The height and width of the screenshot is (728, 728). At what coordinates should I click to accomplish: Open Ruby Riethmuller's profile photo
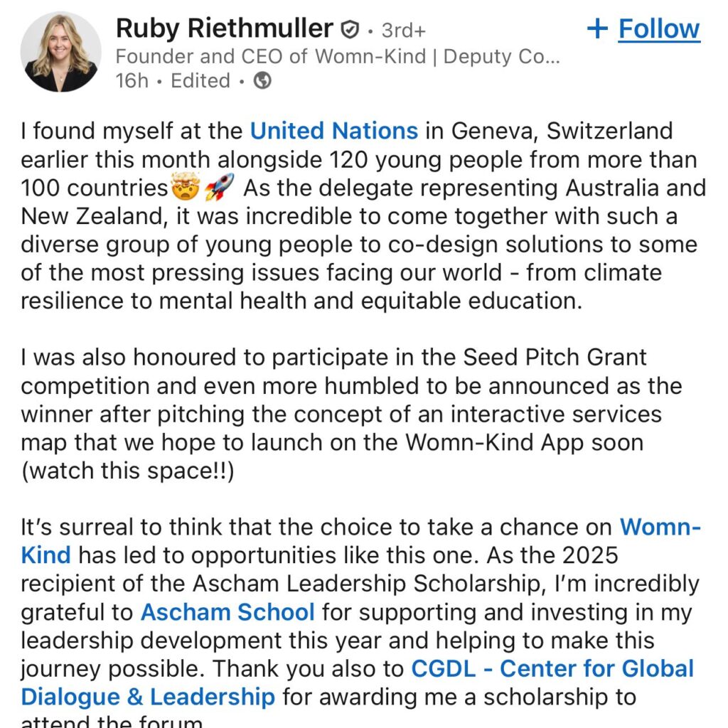point(59,52)
